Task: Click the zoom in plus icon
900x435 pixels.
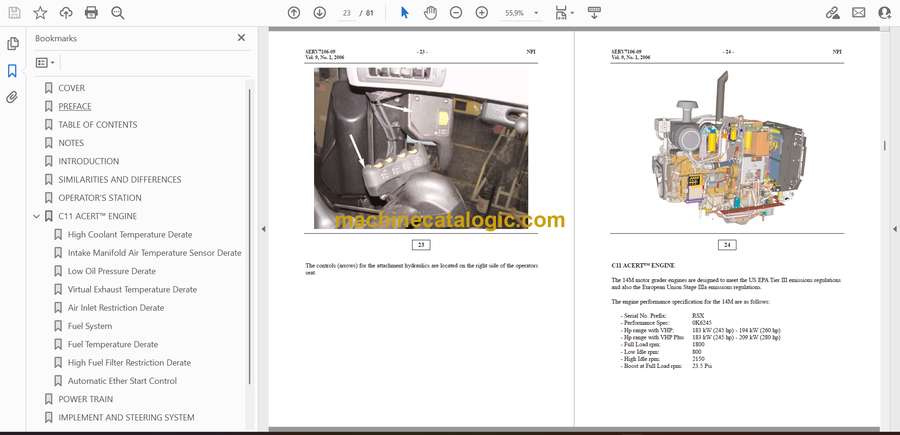Action: [482, 13]
